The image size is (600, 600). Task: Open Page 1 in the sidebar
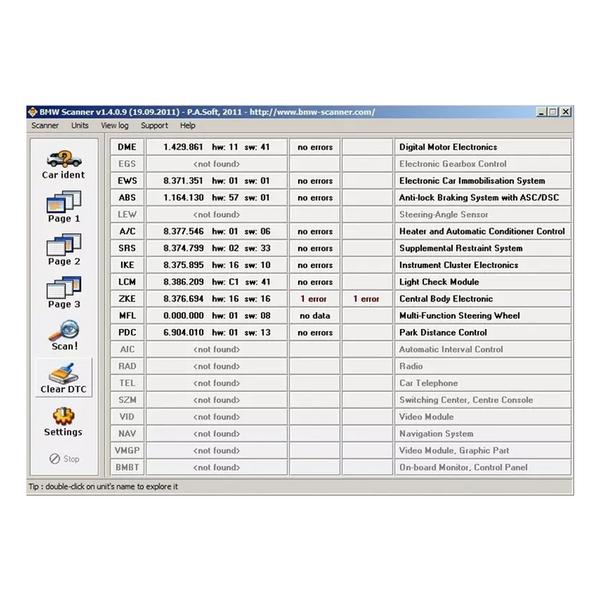(64, 207)
